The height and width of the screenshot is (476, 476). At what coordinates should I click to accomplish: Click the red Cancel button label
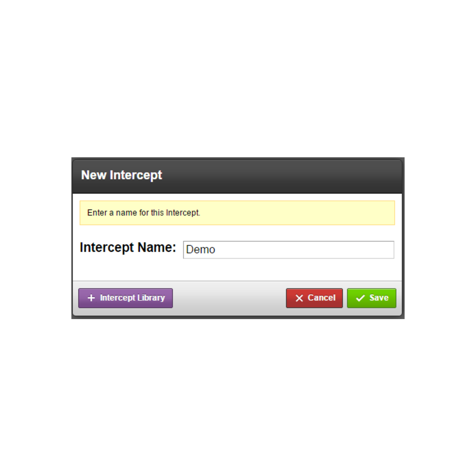pos(321,298)
